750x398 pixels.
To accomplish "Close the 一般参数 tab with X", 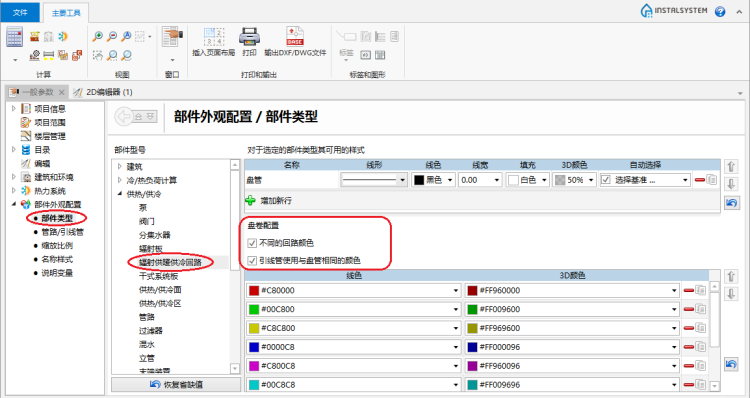I will 62,92.
